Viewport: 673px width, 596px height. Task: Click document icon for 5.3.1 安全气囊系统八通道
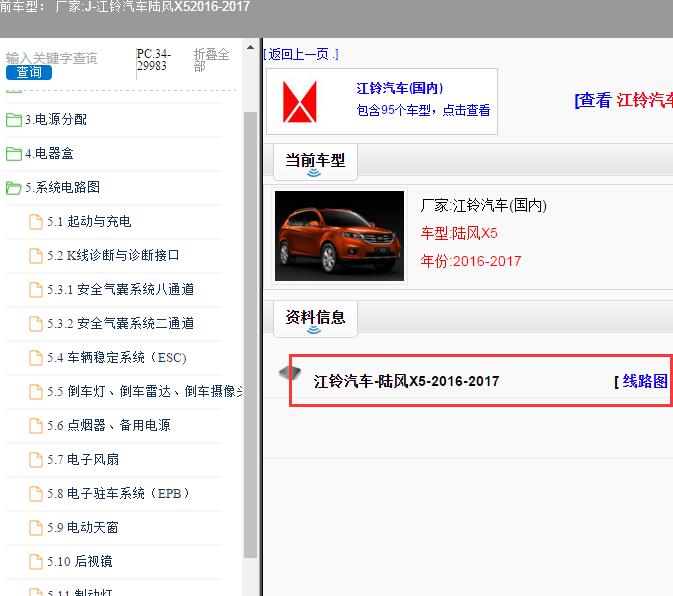(x=36, y=290)
